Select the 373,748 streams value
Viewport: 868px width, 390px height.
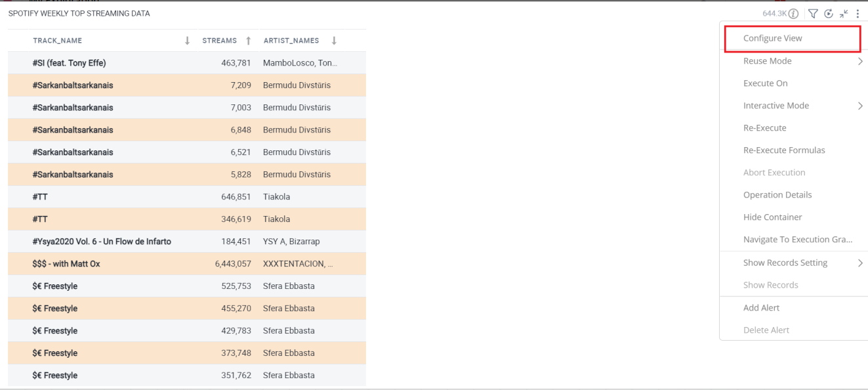(x=236, y=353)
